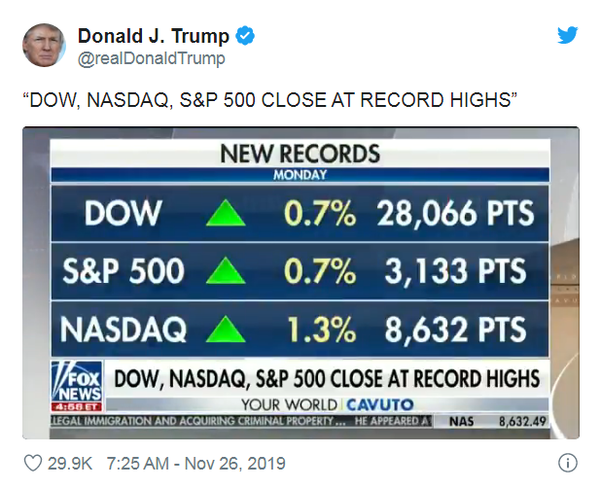Click the S&P 500 3,133 PTS value

point(455,271)
